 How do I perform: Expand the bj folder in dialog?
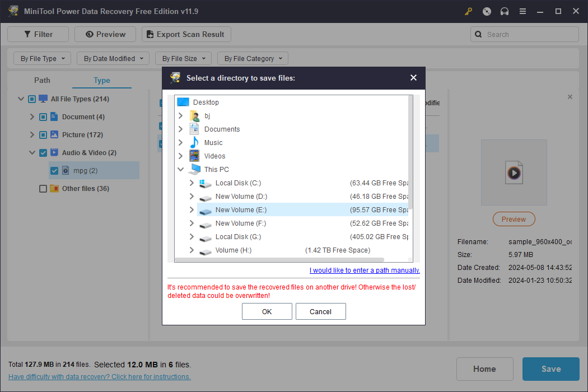tap(180, 115)
